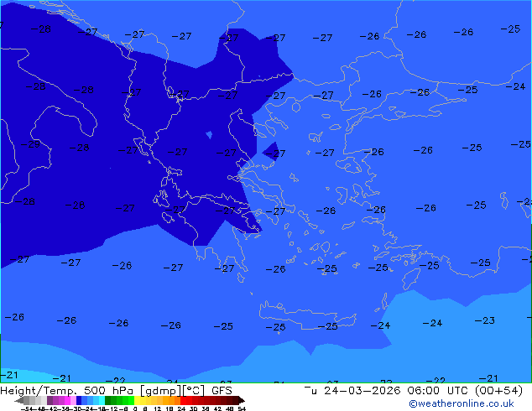Click the "-23" temperature label on the map
The width and height of the screenshot is (532, 411).
(x=485, y=320)
